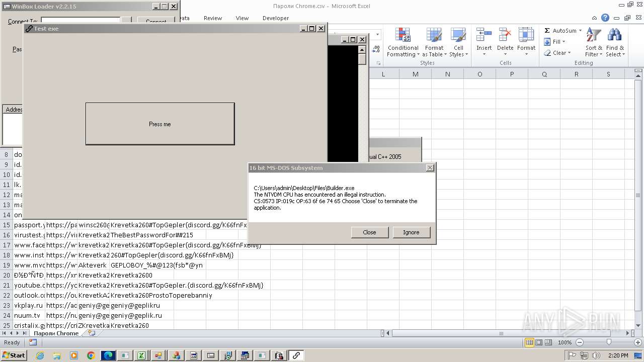Insert a new worksheet tab icon

point(91,333)
